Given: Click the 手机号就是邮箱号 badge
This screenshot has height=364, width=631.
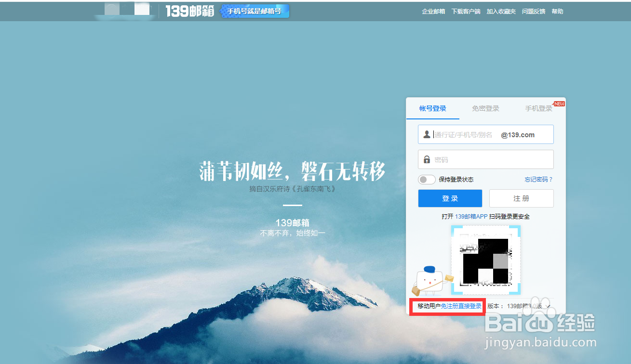Looking at the screenshot, I should point(255,11).
